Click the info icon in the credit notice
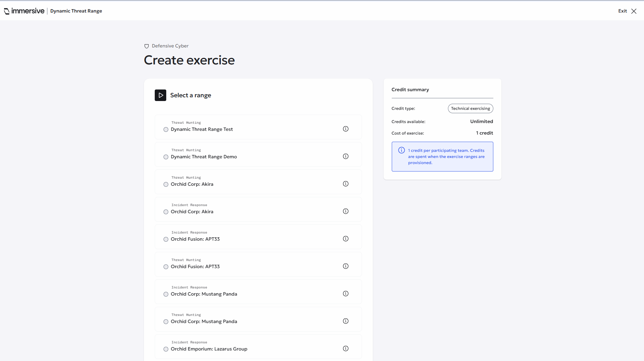This screenshot has height=361, width=644. coord(402,150)
